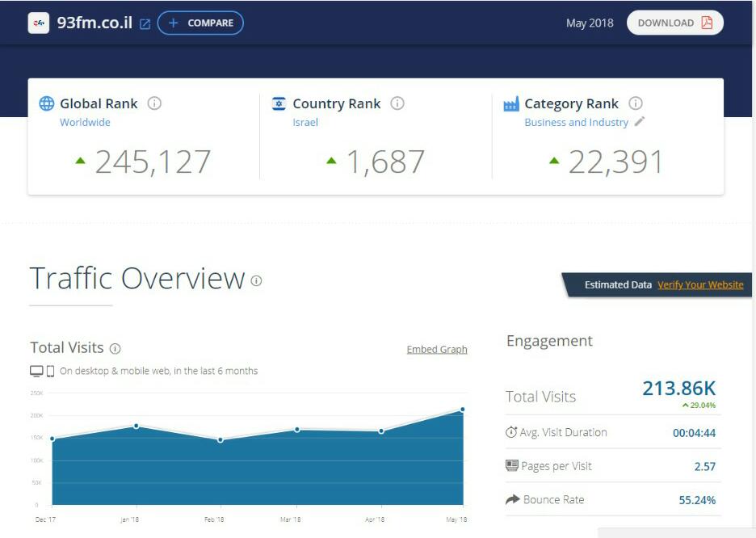Click info icon beside Global Rank
This screenshot has width=756, height=538.
(x=154, y=103)
